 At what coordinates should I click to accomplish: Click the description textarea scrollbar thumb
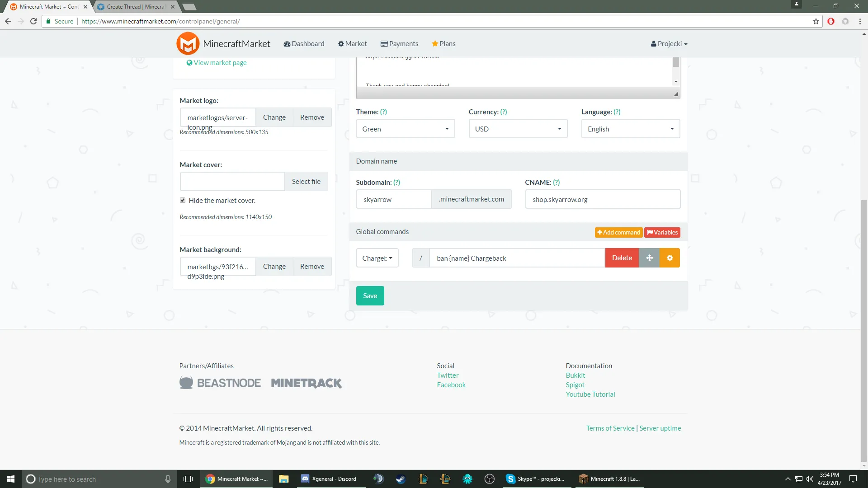676,62
